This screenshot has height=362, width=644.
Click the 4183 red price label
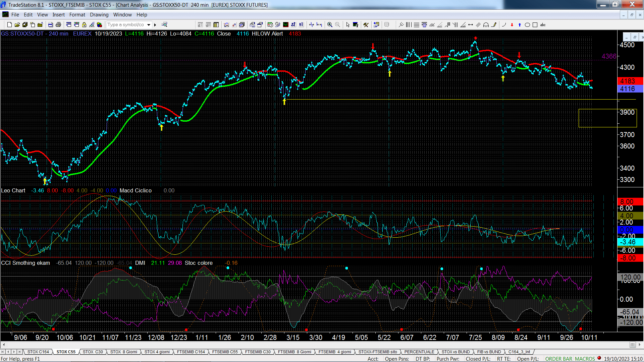click(x=630, y=81)
